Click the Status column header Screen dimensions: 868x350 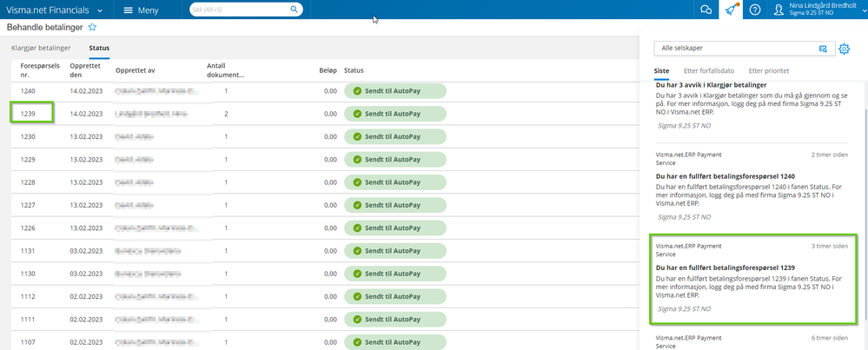(353, 70)
